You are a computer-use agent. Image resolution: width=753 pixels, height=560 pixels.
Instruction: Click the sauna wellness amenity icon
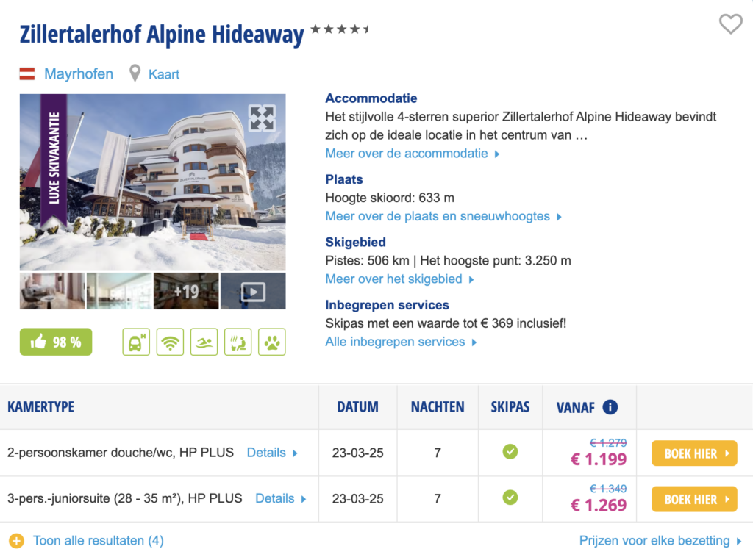pos(238,342)
